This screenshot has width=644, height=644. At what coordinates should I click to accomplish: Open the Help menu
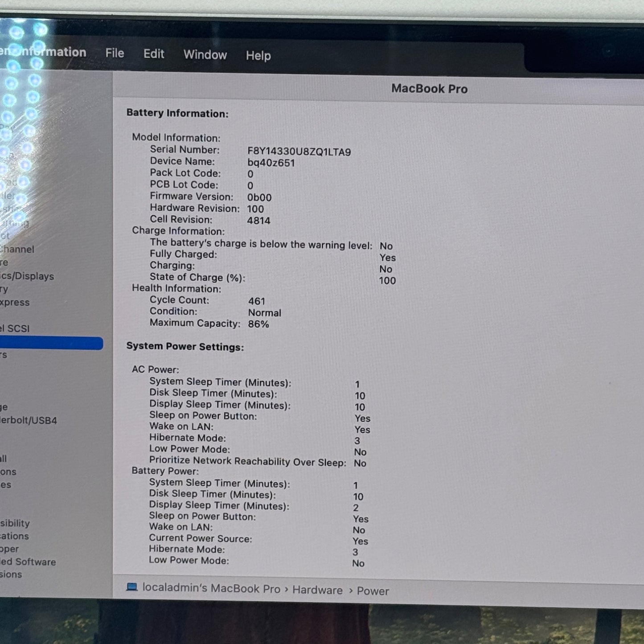tap(258, 56)
